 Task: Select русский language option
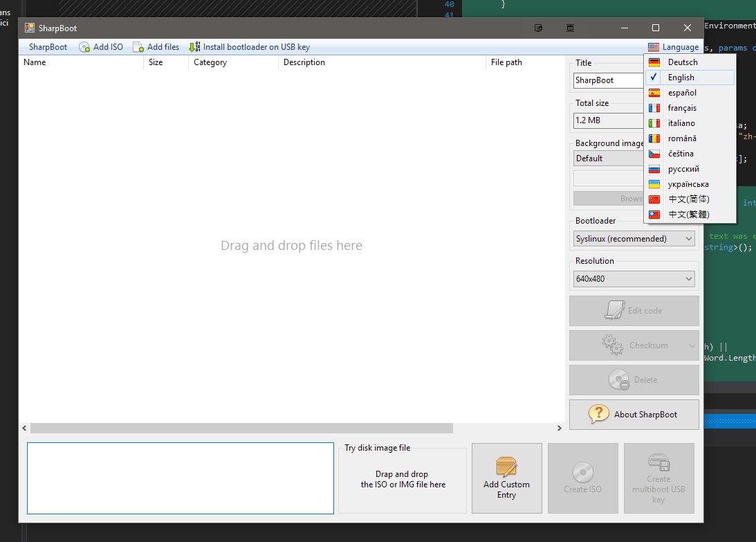[683, 169]
